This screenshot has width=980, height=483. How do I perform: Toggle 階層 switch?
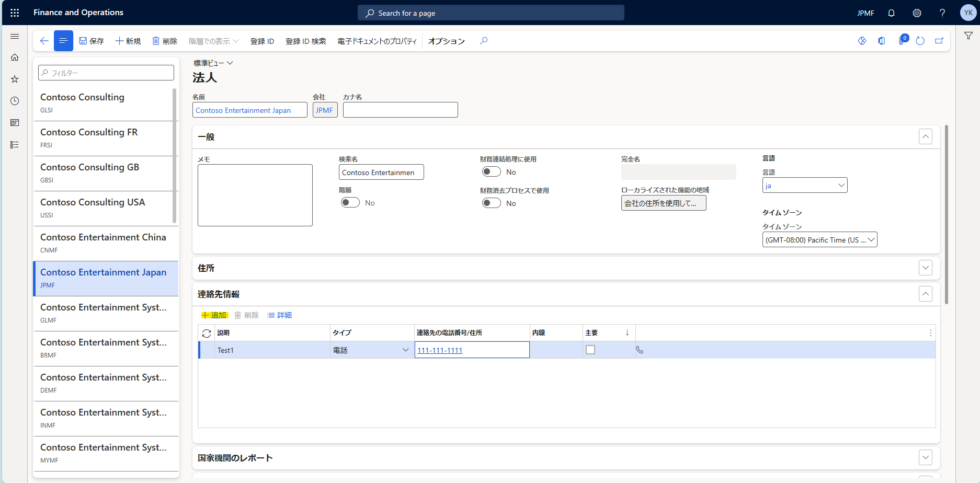pyautogui.click(x=350, y=203)
